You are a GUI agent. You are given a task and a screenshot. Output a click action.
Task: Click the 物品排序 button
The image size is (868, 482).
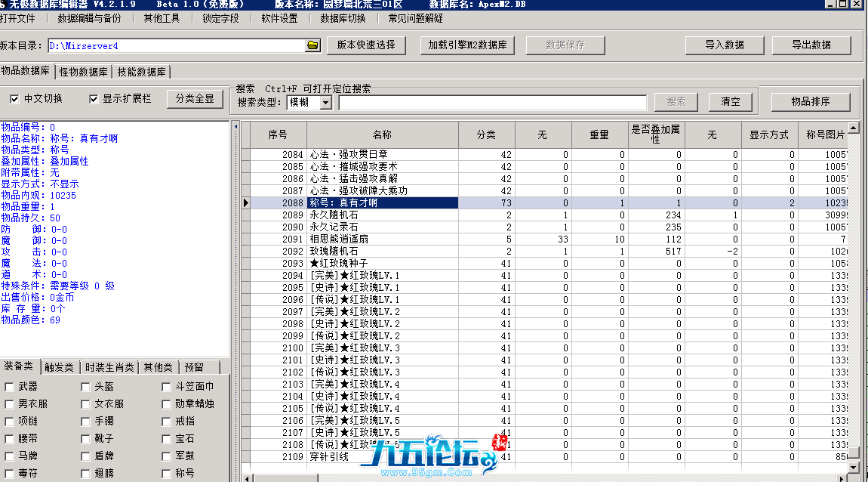[x=811, y=101]
